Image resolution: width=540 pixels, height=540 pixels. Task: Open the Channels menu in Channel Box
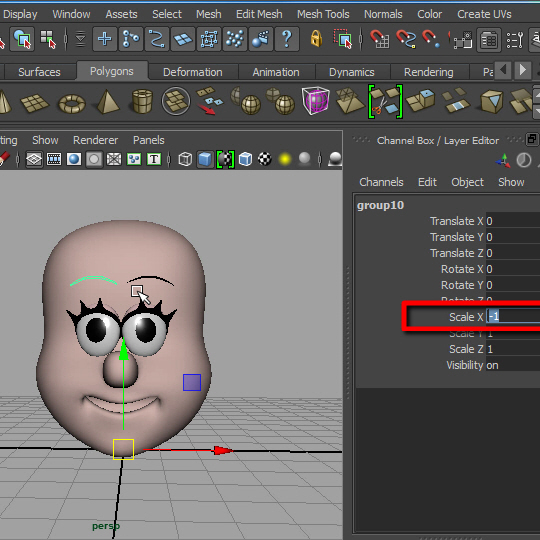pyautogui.click(x=381, y=182)
